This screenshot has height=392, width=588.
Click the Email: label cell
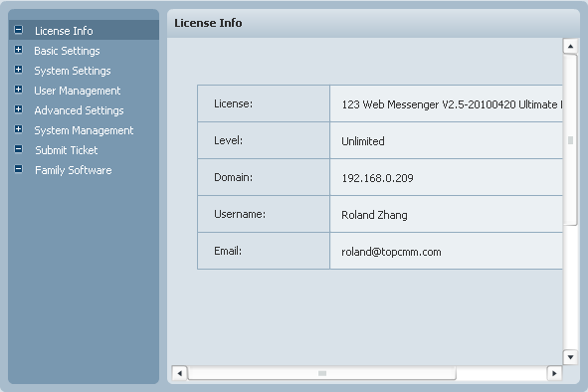click(x=264, y=251)
